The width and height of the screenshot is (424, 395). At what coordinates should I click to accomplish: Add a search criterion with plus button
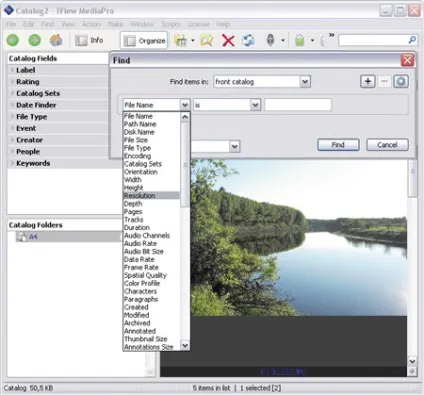tap(368, 81)
